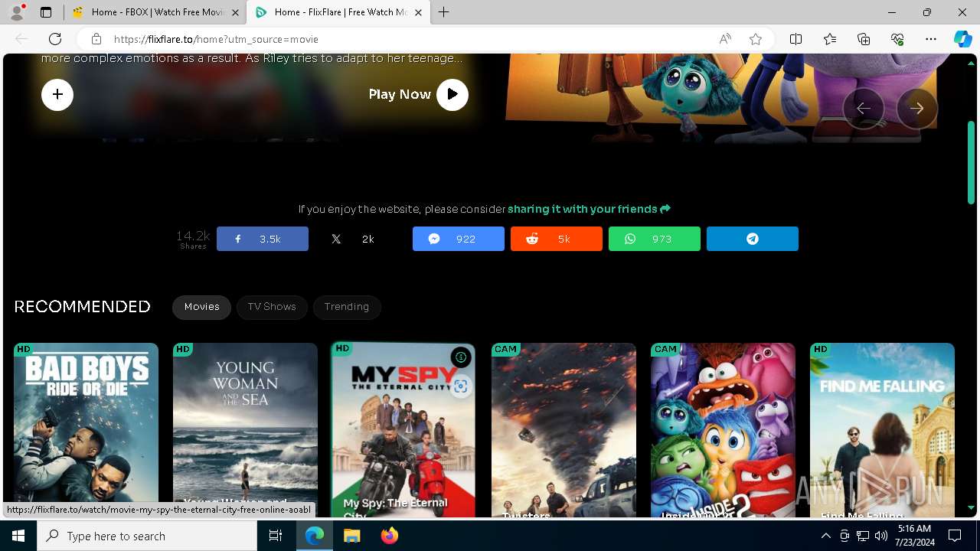Screen dimensions: 980x551
Task: Open Read aloud icon in address bar
Action: click(x=724, y=39)
